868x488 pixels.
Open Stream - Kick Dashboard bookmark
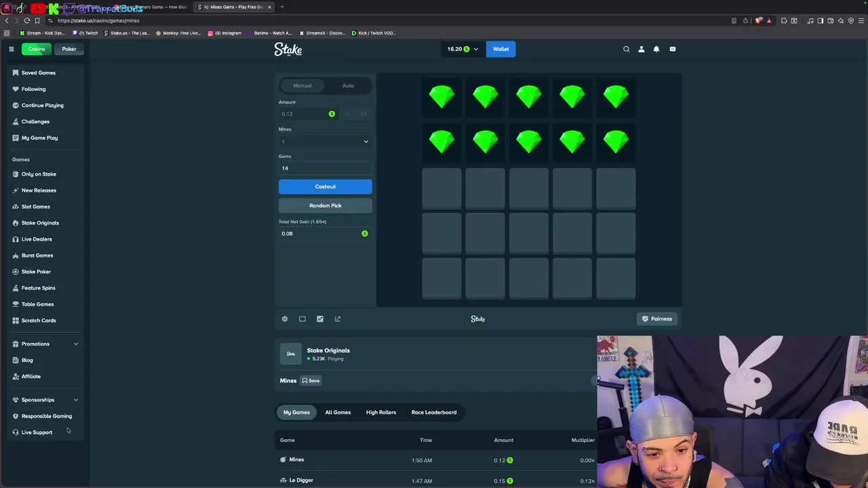pyautogui.click(x=42, y=33)
